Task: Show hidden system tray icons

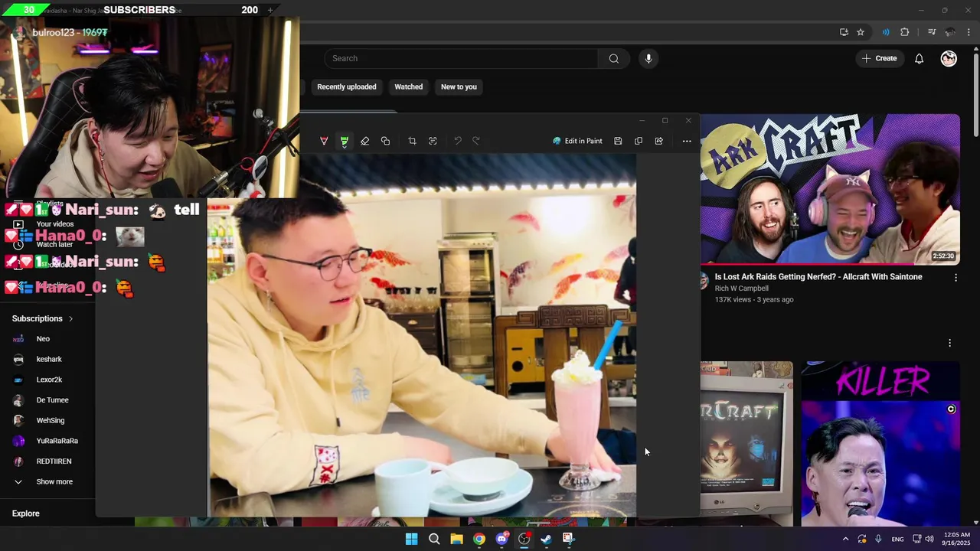Action: tap(845, 539)
